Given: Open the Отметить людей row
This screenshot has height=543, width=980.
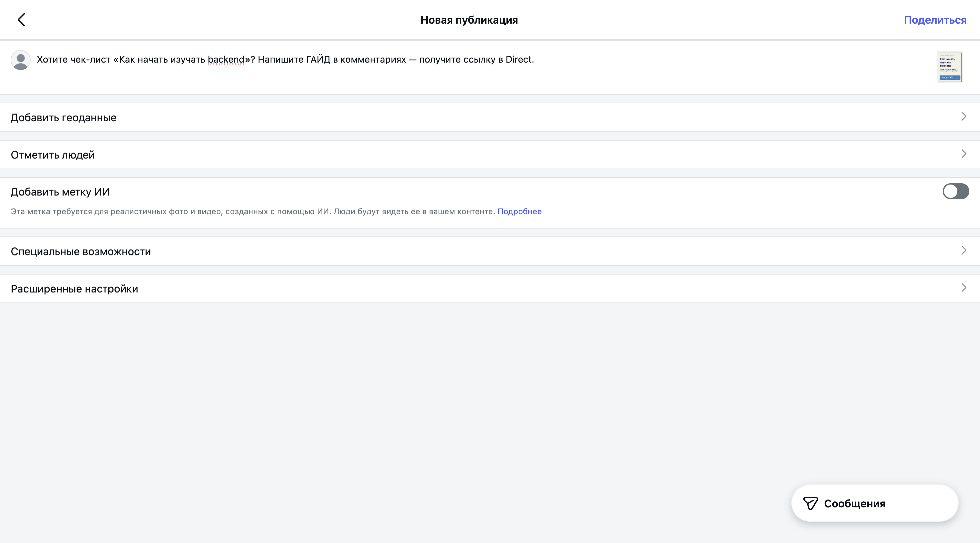Looking at the screenshot, I should (490, 155).
